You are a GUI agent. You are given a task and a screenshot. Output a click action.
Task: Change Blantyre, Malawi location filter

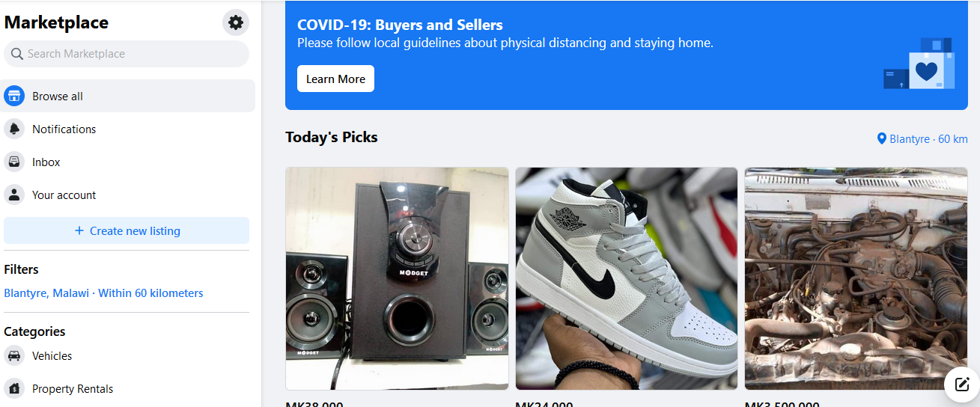103,293
